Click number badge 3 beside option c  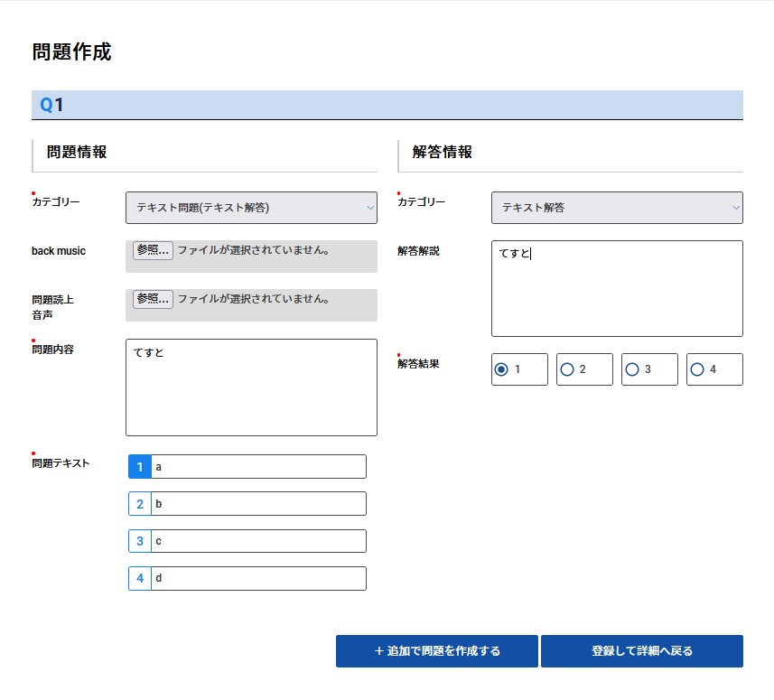[140, 541]
